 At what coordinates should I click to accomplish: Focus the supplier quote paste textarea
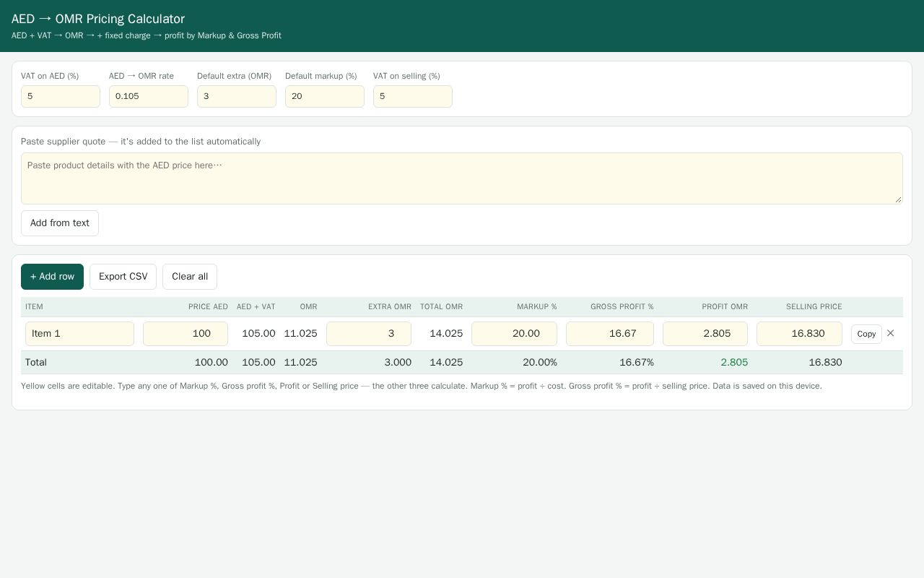pyautogui.click(x=462, y=178)
